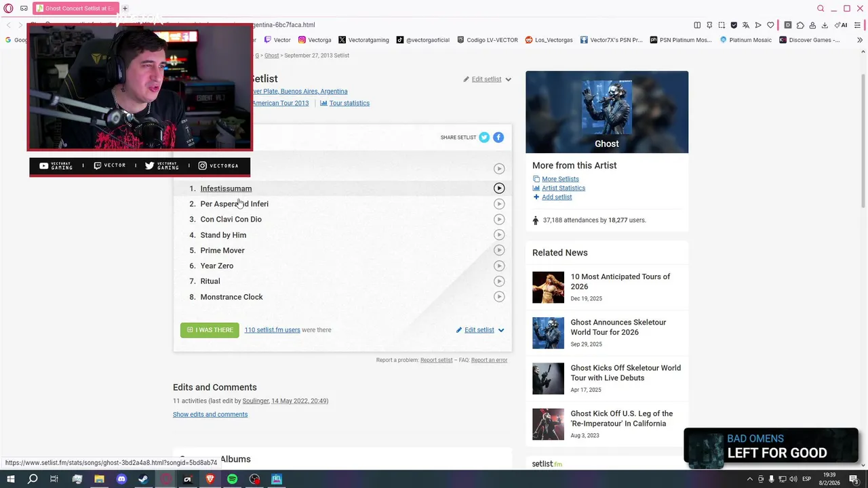The height and width of the screenshot is (488, 868).
Task: Open Ghost Announces Skeletour World Tour article
Action: 618,327
